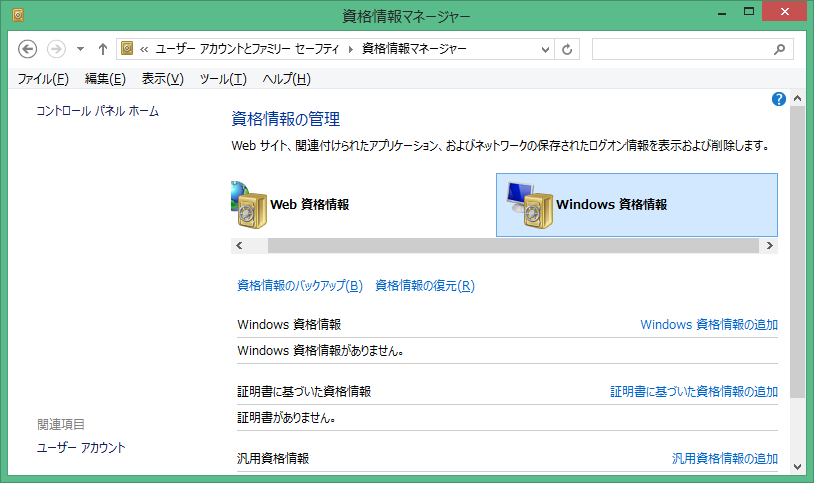Open the ファイル(F) menu
This screenshot has height=483, width=814.
[43, 79]
